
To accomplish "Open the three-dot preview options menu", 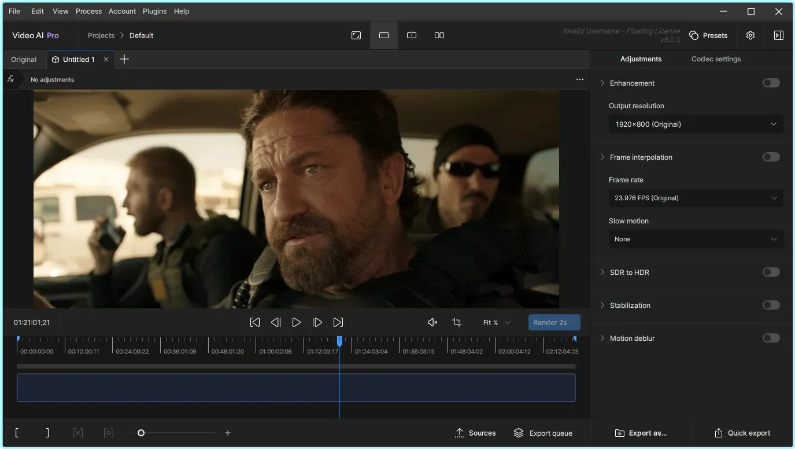I will [x=579, y=79].
